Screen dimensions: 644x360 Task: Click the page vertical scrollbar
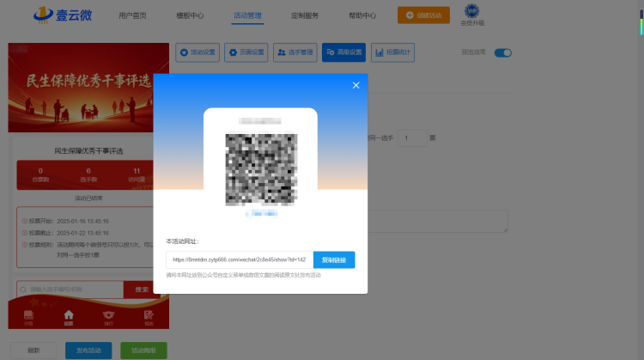(641, 22)
